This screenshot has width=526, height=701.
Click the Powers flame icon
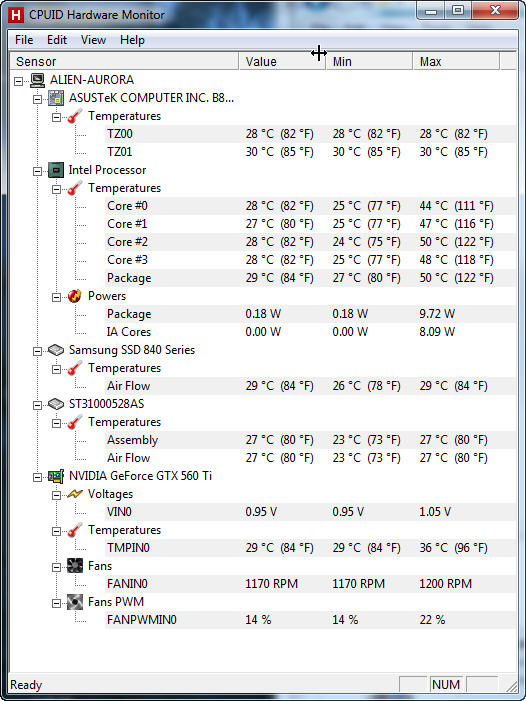[75, 296]
